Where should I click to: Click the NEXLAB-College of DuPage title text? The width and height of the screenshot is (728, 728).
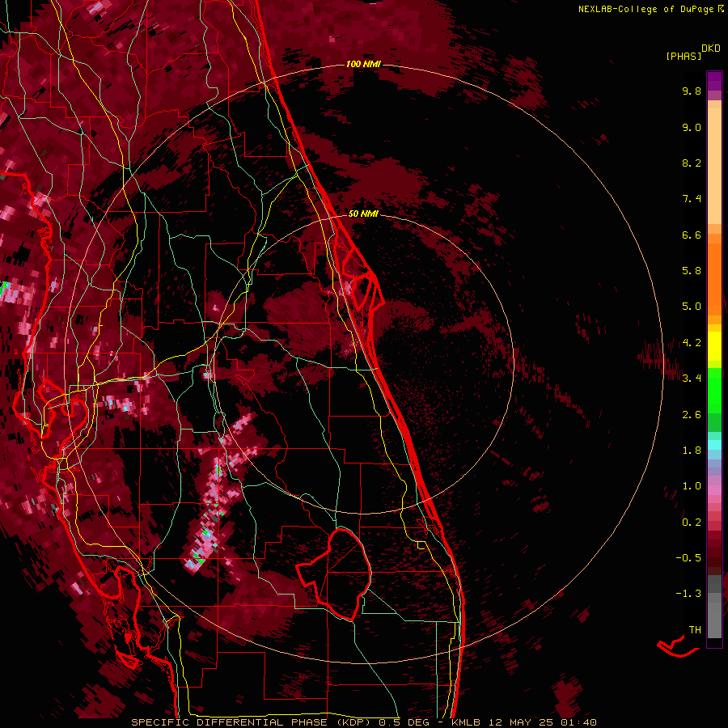[x=645, y=9]
